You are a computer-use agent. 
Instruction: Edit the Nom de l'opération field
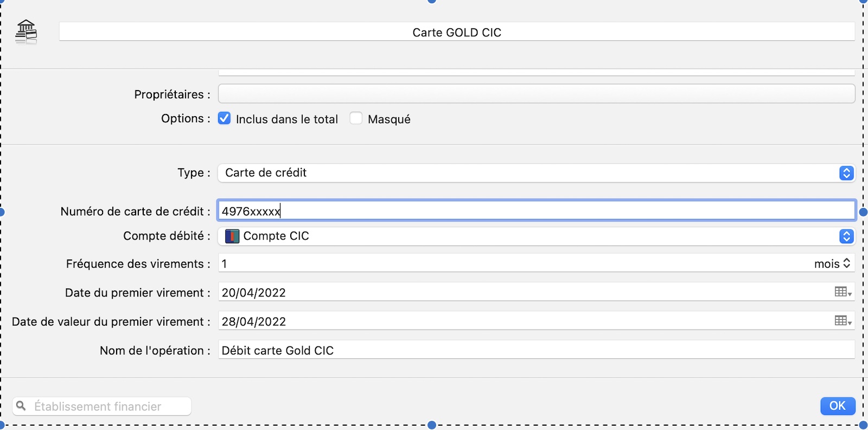point(537,350)
